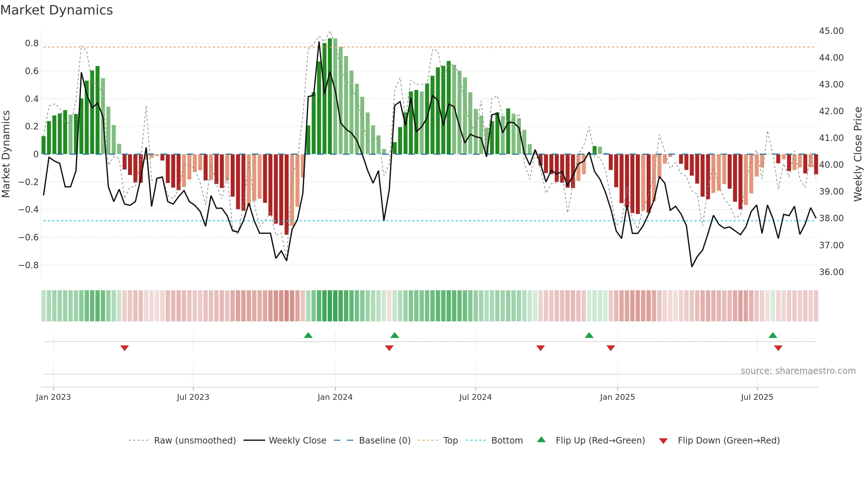
Task: Click the −0.8 left axis tick
Action: click(x=29, y=265)
